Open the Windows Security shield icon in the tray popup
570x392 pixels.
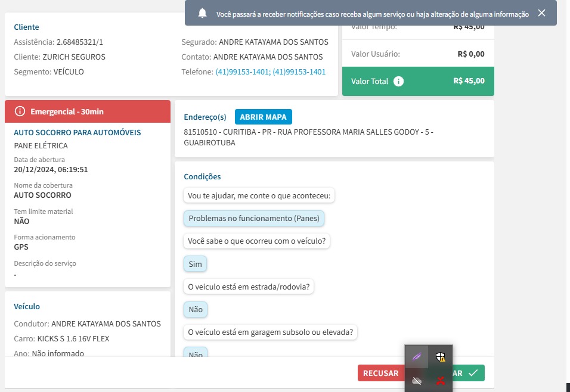click(x=440, y=357)
